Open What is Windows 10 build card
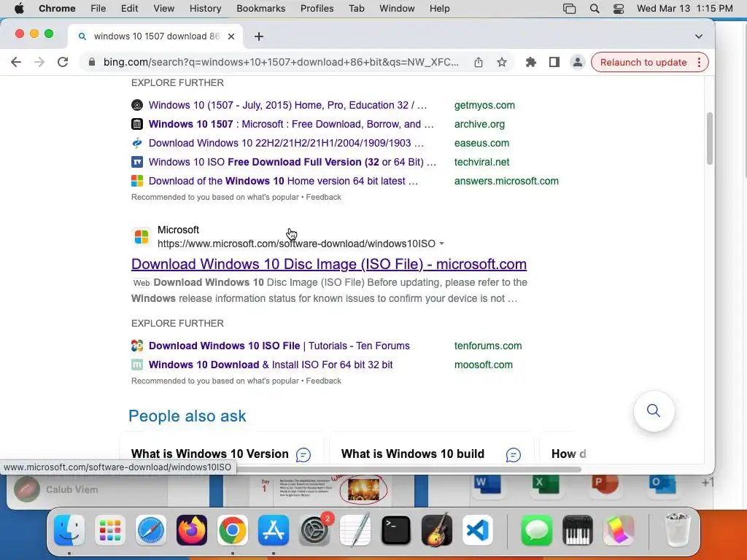Screen dimensions: 747x560 click(x=413, y=454)
